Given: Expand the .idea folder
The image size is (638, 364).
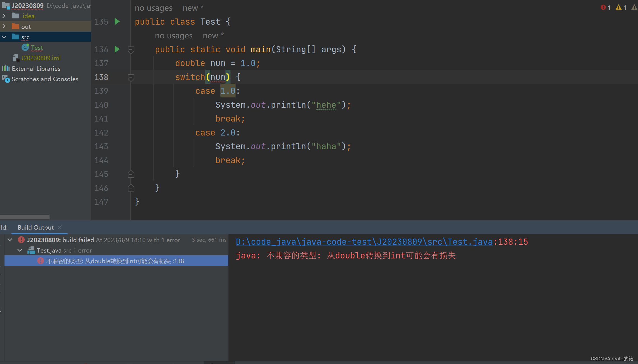Looking at the screenshot, I should coord(4,16).
